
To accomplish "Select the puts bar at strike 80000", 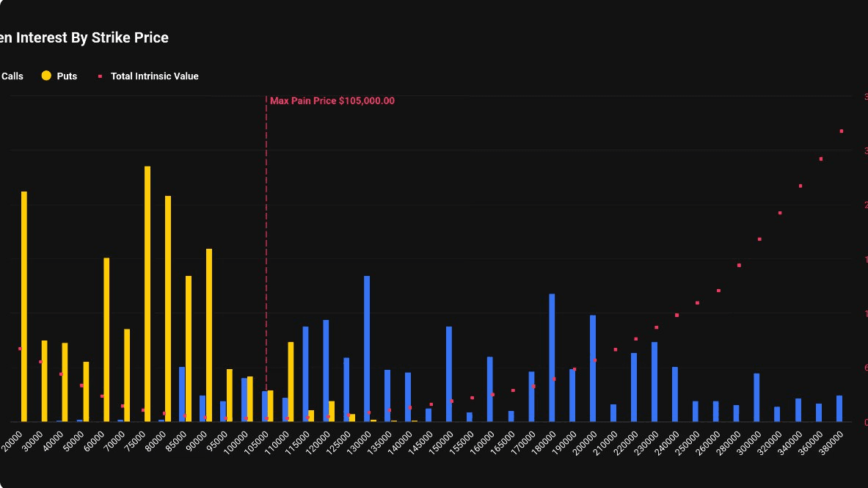I will [x=168, y=308].
